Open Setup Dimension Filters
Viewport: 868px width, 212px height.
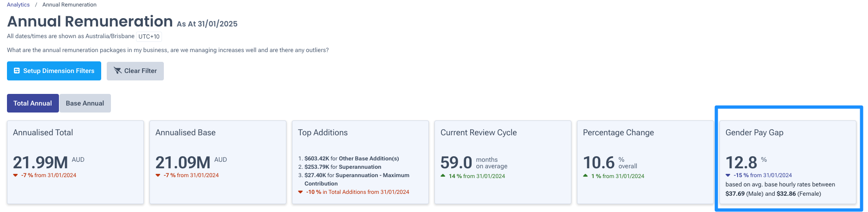[x=54, y=71]
